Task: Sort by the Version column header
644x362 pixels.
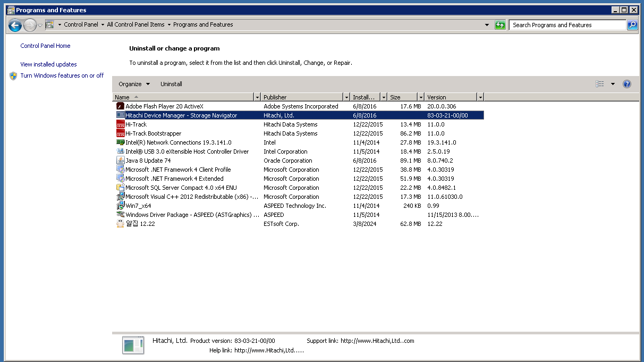Action: click(x=451, y=97)
